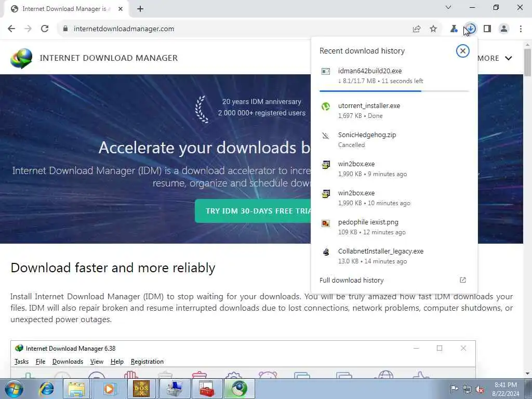Click win2box.exe downloaded 9 minutes ago
Image resolution: width=532 pixels, height=399 pixels.
(x=394, y=169)
